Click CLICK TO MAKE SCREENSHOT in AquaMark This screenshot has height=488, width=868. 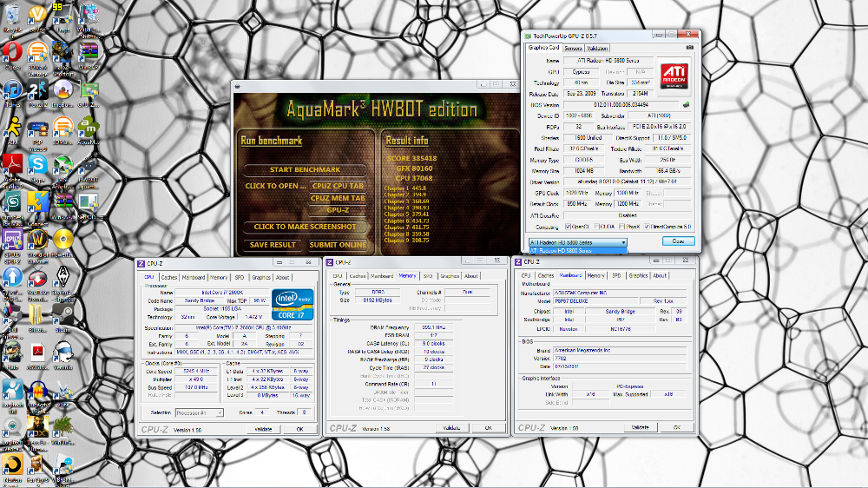point(305,227)
